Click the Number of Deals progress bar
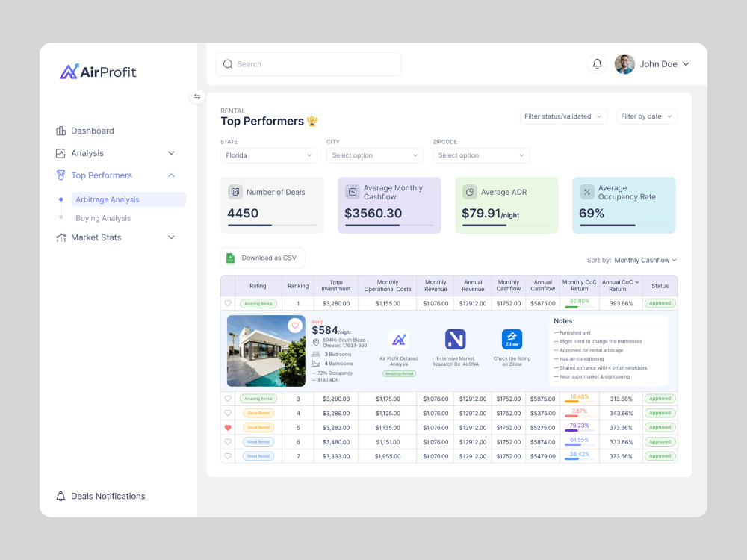747x560 pixels. [272, 225]
